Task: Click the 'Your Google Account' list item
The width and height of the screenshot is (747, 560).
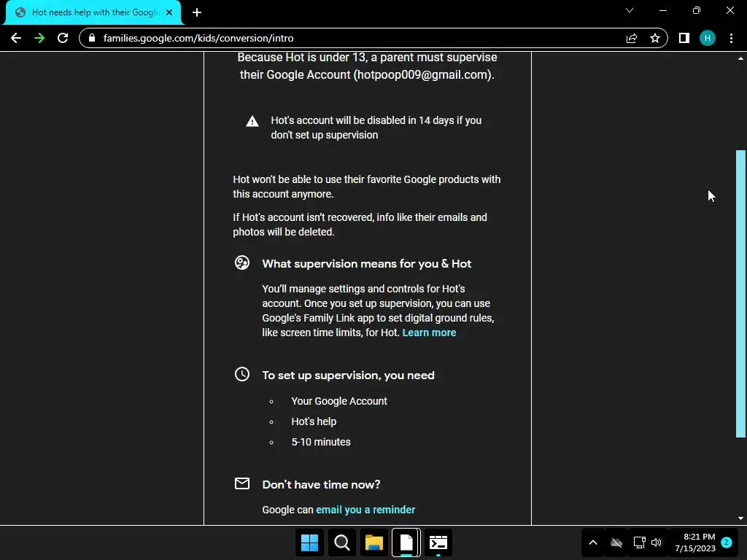Action: tap(339, 401)
